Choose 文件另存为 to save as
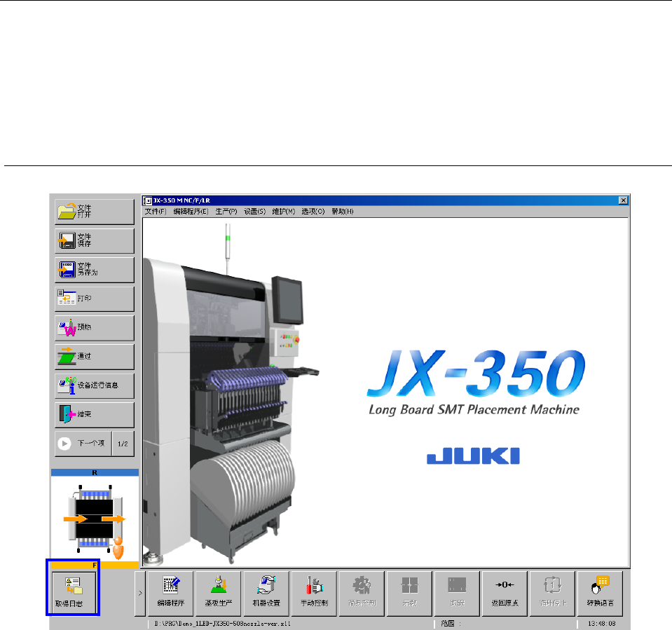672x630 pixels. click(x=95, y=270)
